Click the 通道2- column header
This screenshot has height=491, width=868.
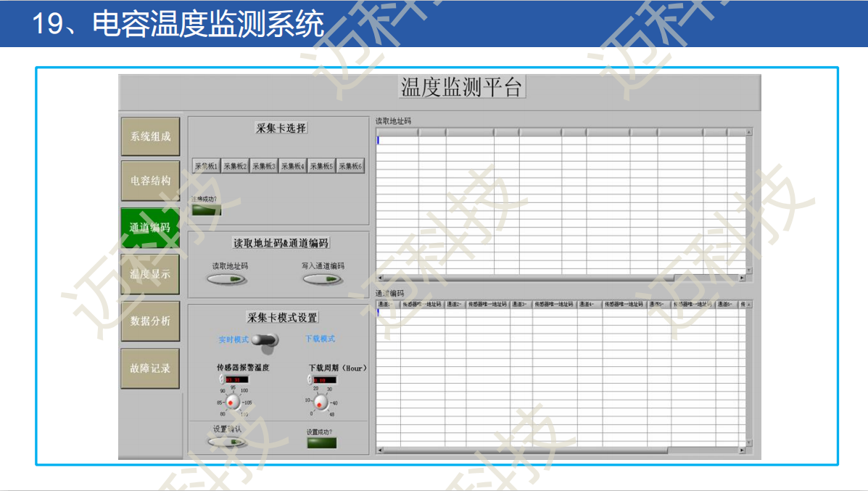tap(455, 305)
